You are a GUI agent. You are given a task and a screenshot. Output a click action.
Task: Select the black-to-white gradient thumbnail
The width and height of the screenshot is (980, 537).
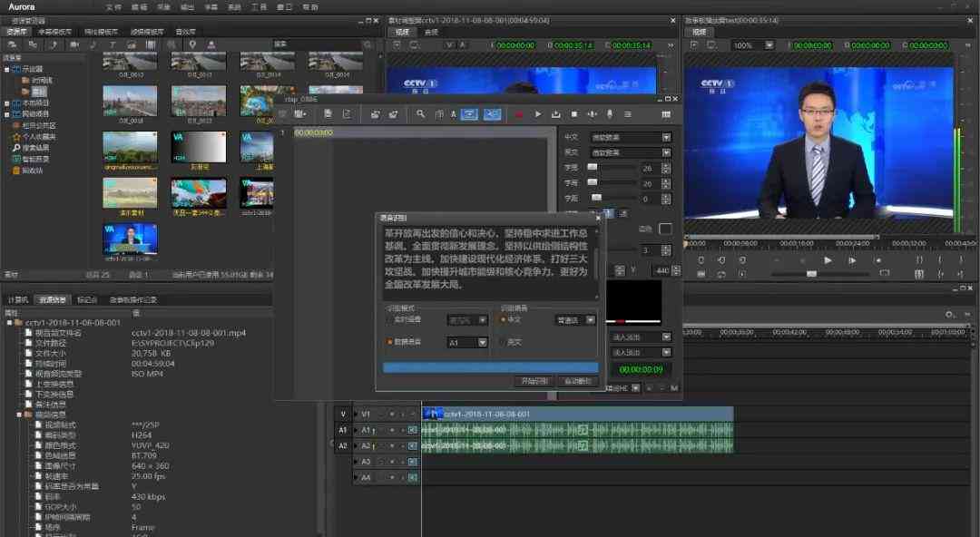(x=199, y=150)
